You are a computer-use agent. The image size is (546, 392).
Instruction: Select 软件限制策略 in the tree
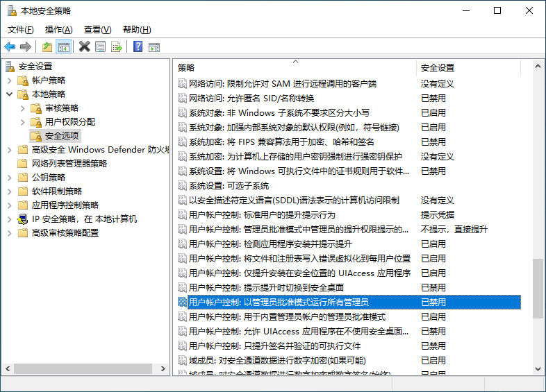(57, 191)
